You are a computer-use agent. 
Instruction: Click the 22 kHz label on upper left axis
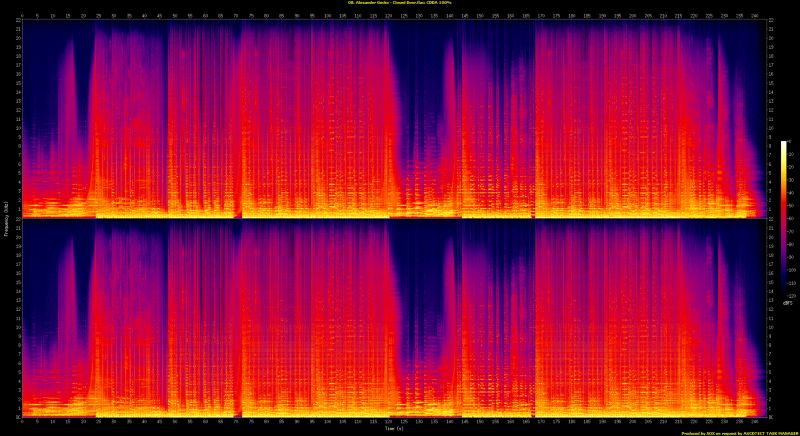[x=16, y=22]
